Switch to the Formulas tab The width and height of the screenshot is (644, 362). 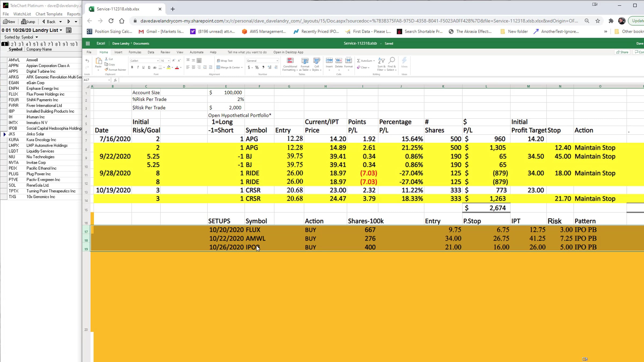click(135, 52)
